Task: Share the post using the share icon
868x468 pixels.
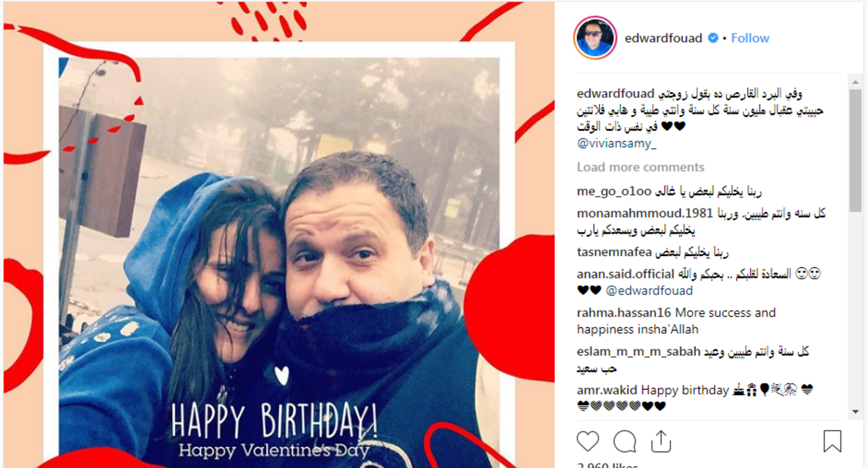Action: coord(661,441)
